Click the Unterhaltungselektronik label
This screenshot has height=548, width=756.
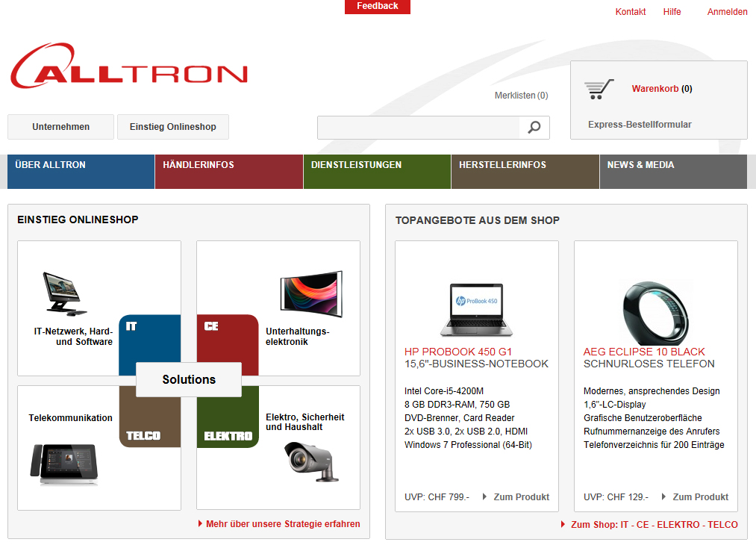point(298,337)
